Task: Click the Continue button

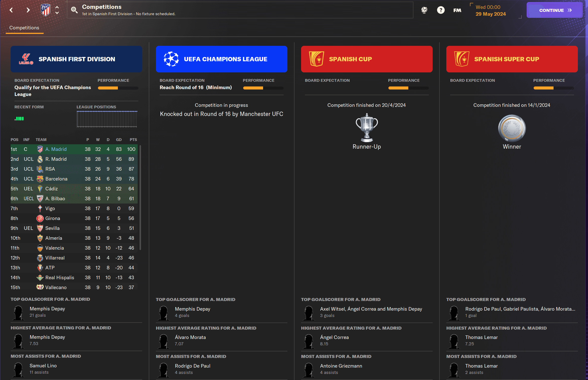Action: (x=555, y=10)
